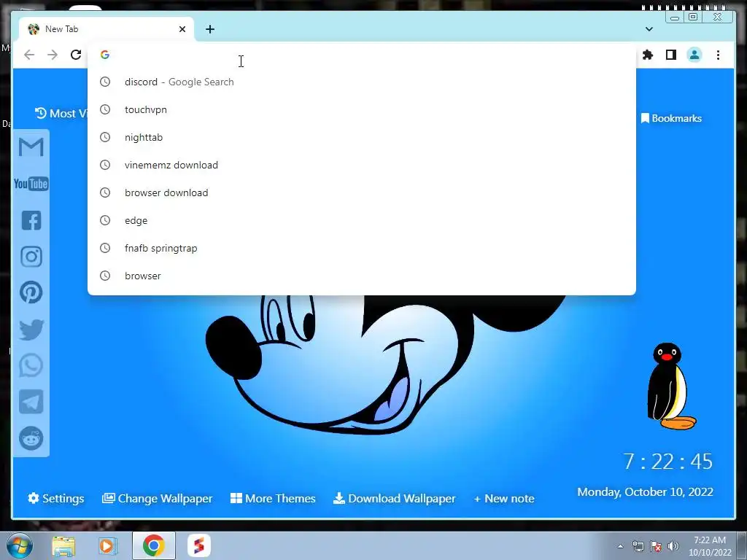Choose the 'touchvpn' suggestion
The width and height of the screenshot is (747, 560).
point(362,109)
